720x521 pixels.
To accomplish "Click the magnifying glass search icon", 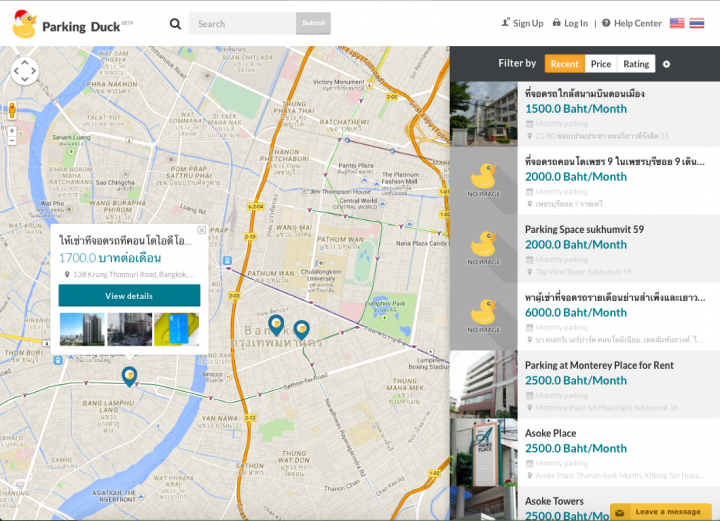I will tap(175, 23).
